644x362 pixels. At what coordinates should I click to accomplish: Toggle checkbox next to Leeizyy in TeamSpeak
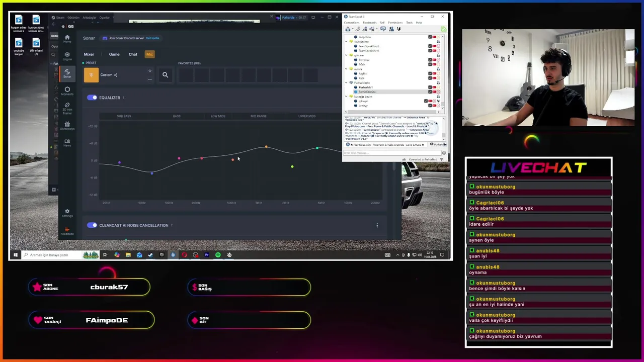[430, 106]
